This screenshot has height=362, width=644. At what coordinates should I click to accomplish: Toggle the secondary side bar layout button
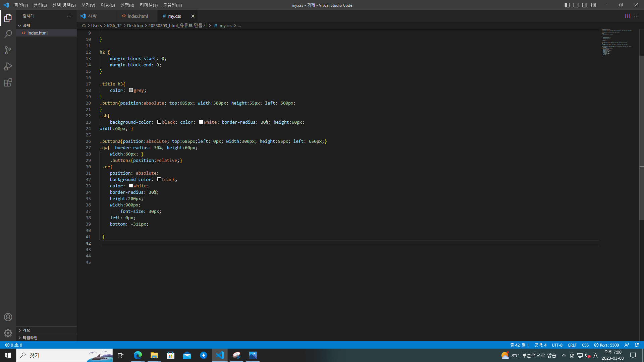click(x=585, y=5)
